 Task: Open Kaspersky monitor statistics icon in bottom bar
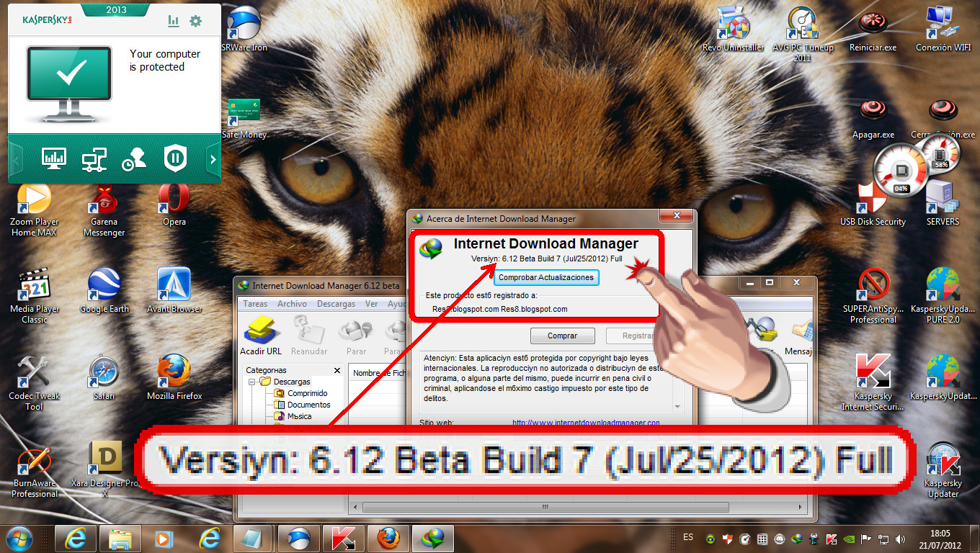click(54, 158)
